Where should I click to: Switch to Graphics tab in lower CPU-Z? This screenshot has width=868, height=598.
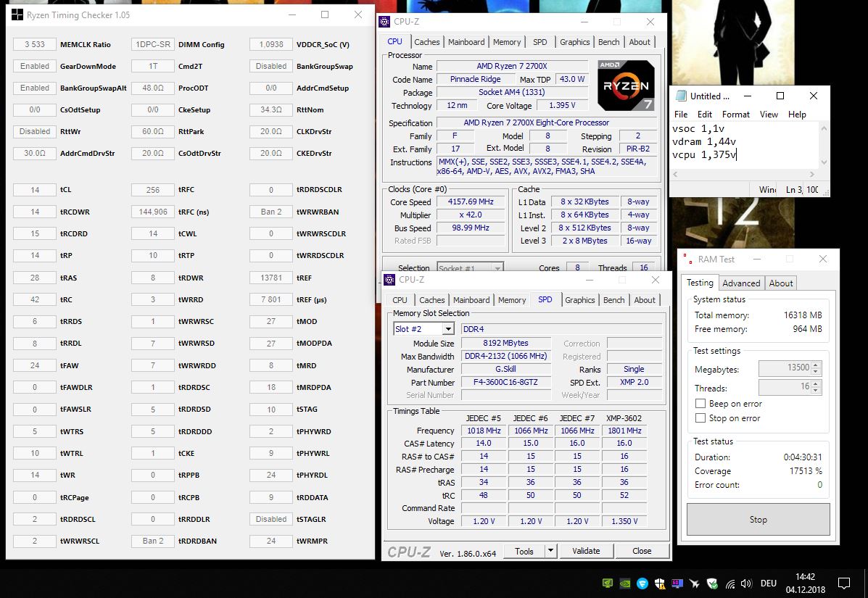pyautogui.click(x=579, y=300)
